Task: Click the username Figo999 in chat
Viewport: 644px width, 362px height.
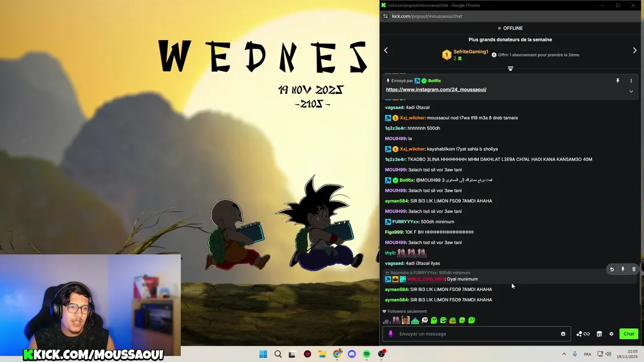Action: 394,232
